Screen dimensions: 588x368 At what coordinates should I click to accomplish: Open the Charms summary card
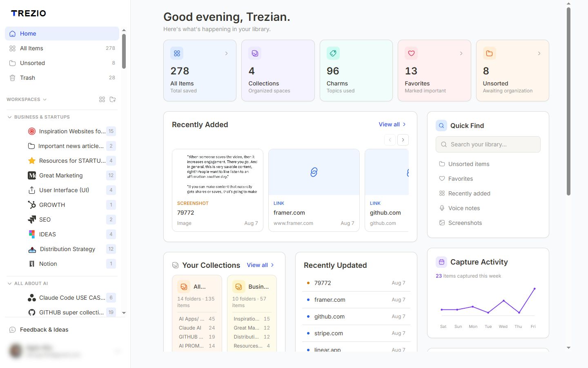356,70
